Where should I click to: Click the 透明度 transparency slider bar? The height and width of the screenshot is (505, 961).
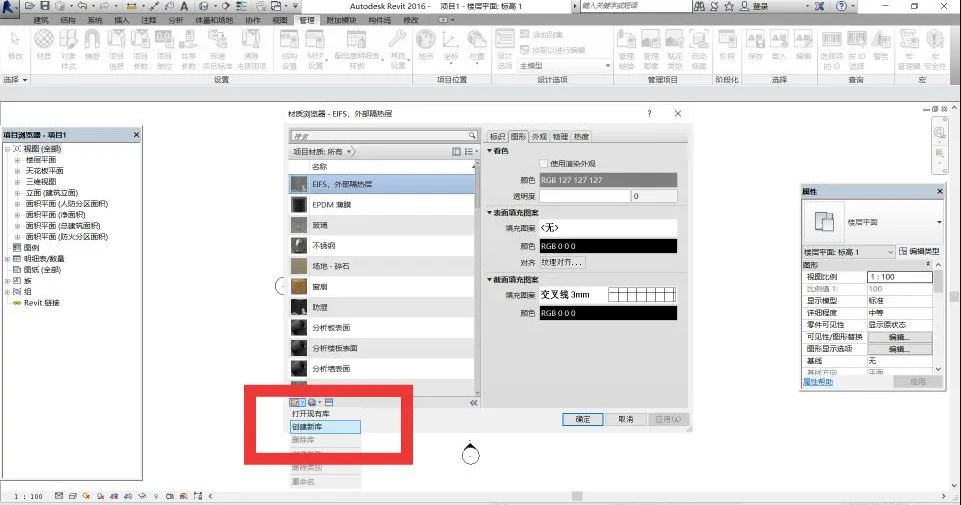(585, 196)
